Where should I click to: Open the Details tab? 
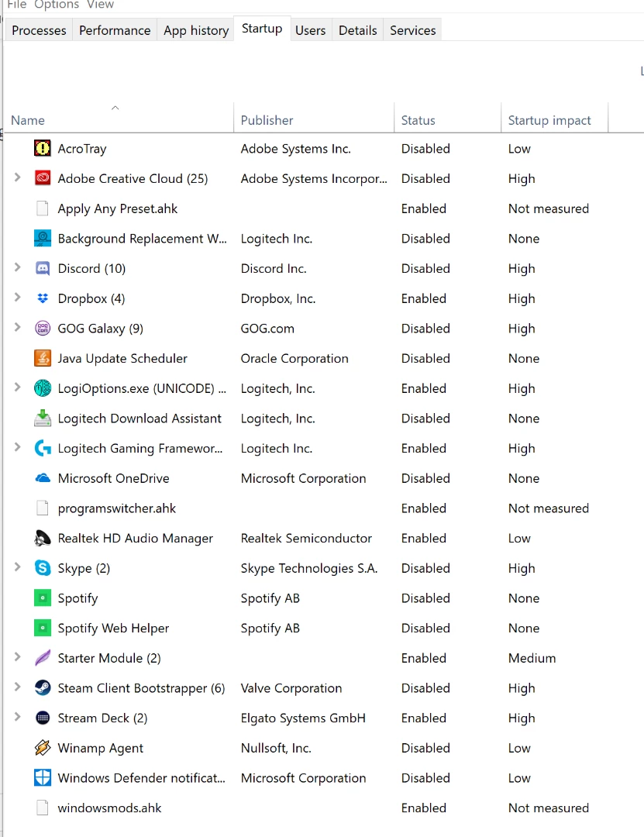[358, 30]
